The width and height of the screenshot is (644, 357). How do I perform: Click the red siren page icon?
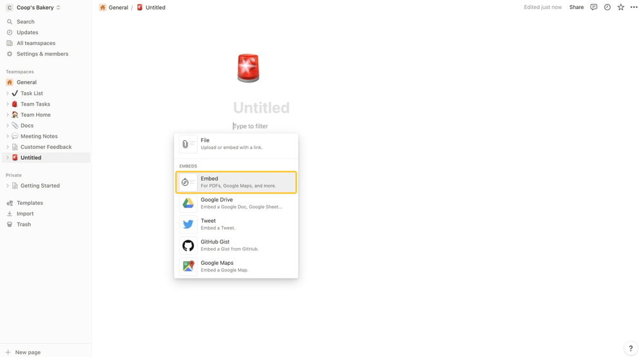click(248, 68)
